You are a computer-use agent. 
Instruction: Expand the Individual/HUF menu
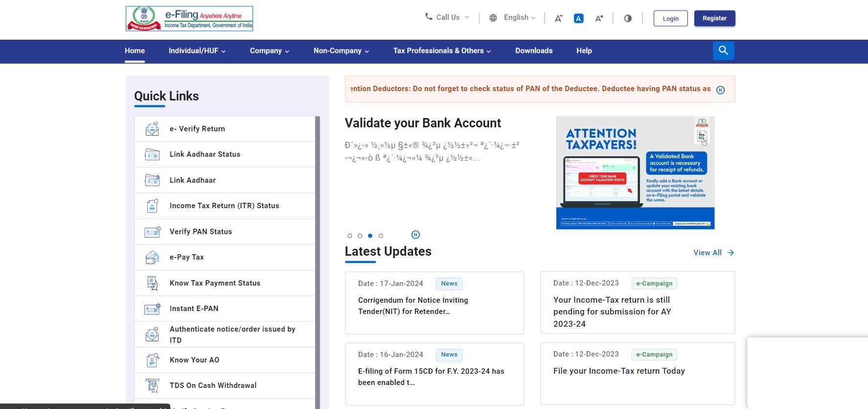(x=197, y=51)
